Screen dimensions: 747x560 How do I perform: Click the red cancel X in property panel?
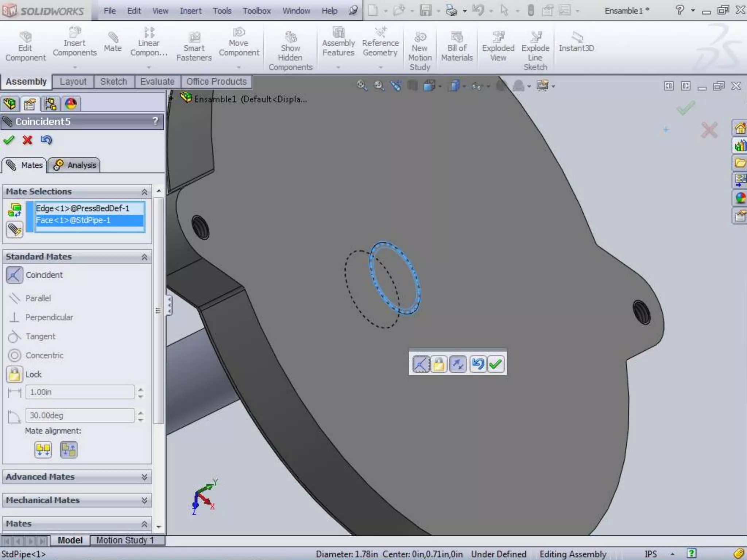click(27, 140)
